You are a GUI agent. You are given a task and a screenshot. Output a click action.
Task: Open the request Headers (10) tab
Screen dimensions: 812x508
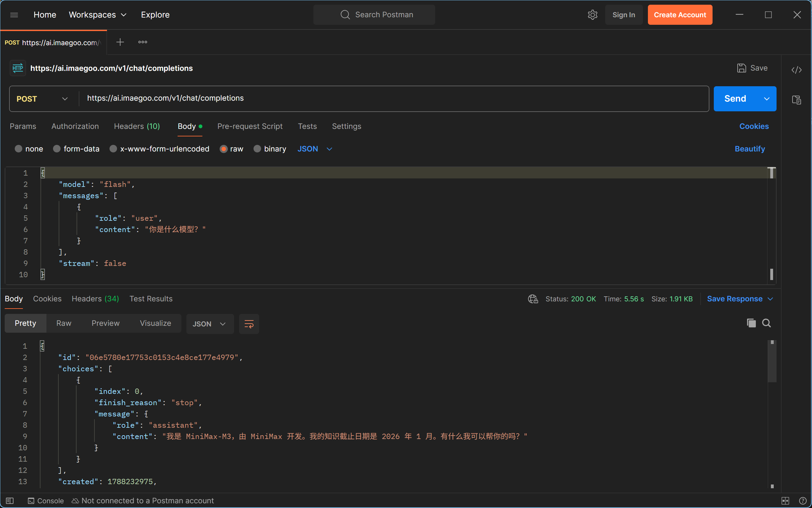tap(137, 126)
